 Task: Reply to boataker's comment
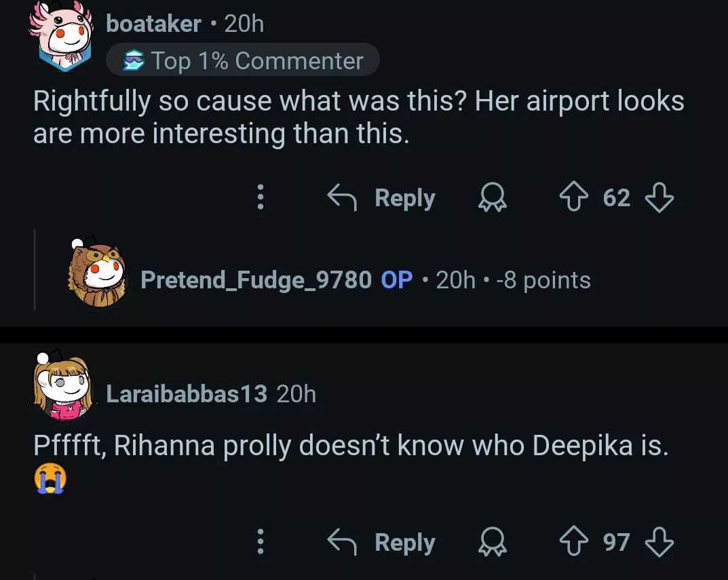point(382,197)
